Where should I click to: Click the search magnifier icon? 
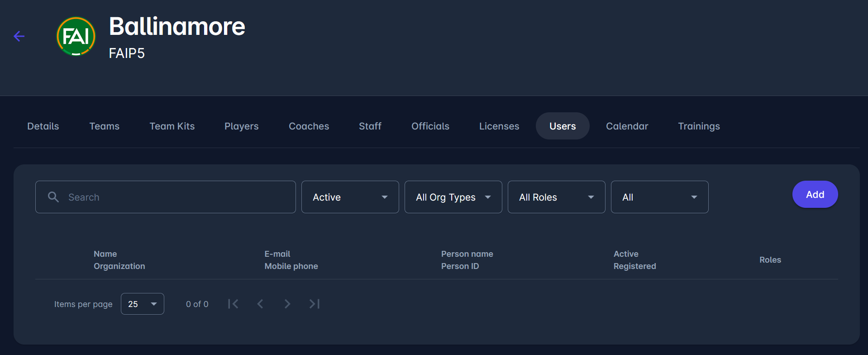pos(53,197)
